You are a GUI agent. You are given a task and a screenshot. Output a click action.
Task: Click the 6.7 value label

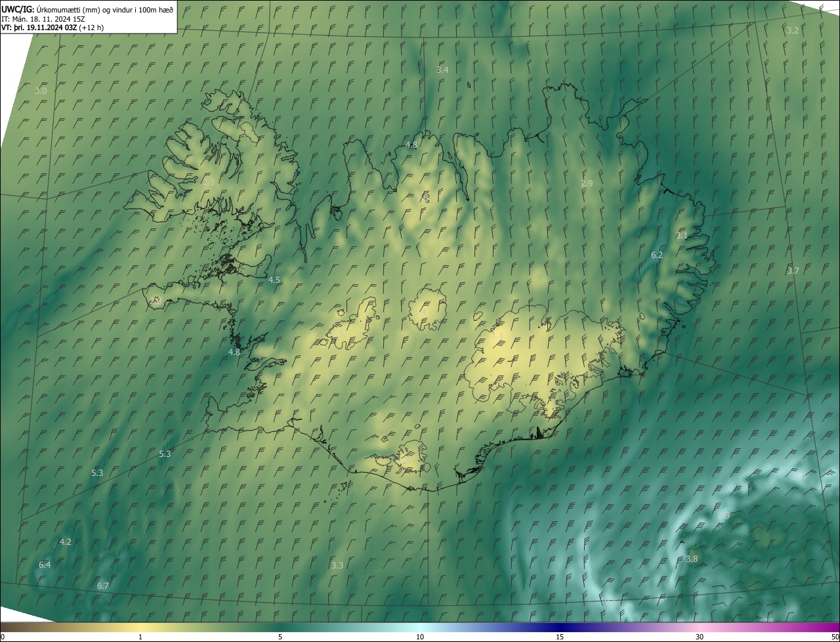click(x=103, y=586)
